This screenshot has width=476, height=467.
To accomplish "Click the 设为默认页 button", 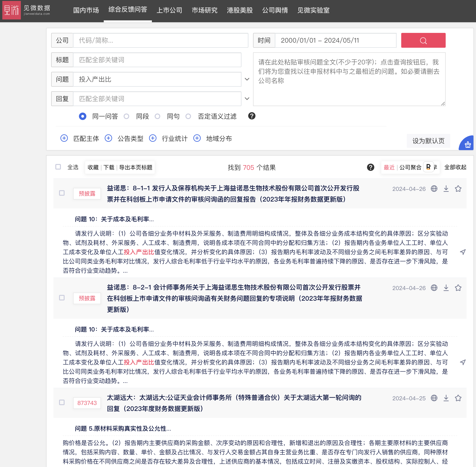I will [428, 141].
